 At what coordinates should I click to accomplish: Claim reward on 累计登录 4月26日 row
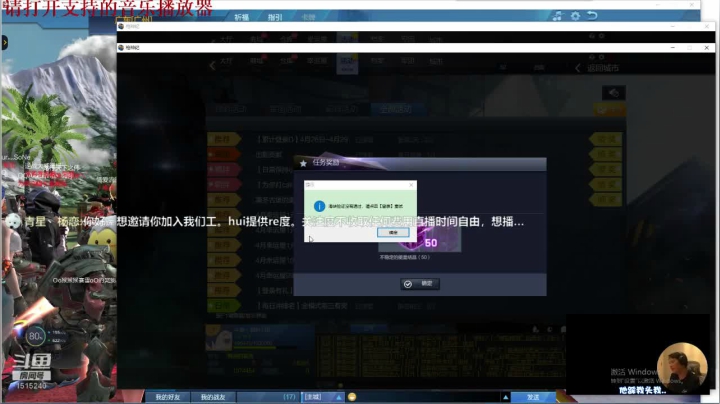click(606, 139)
